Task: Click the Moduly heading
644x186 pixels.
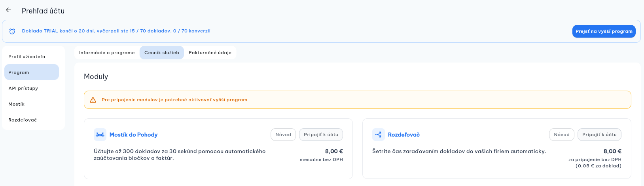Action: tap(96, 76)
